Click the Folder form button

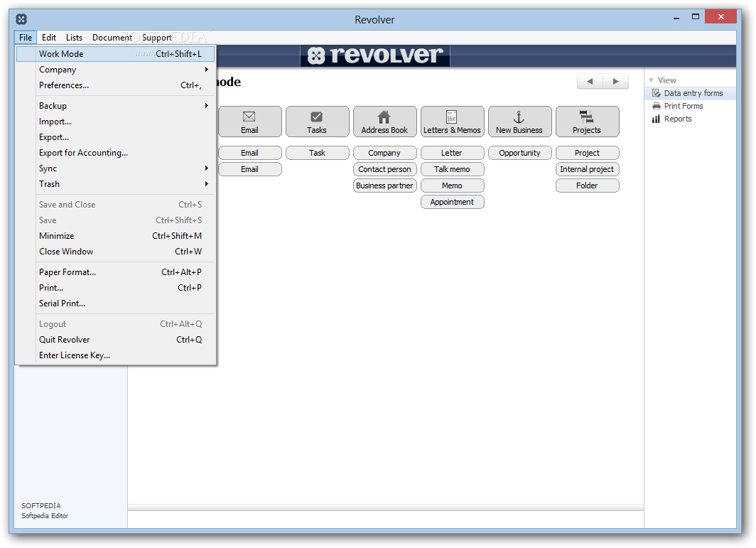587,186
